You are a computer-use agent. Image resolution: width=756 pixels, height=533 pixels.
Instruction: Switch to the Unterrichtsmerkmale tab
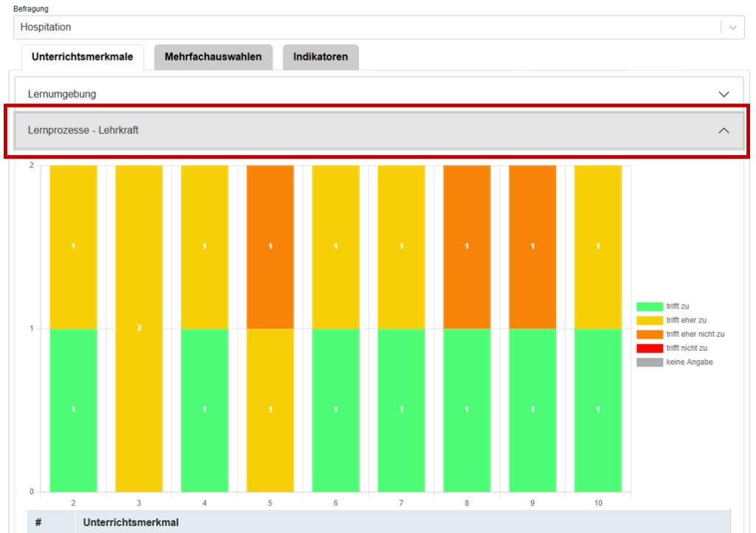pyautogui.click(x=82, y=57)
